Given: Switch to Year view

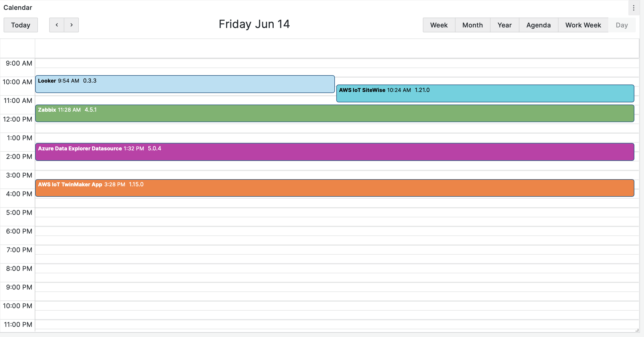Looking at the screenshot, I should (504, 25).
